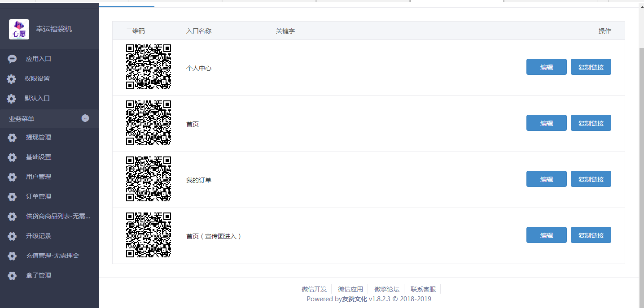Open the 微信应用 footer link

pos(350,289)
